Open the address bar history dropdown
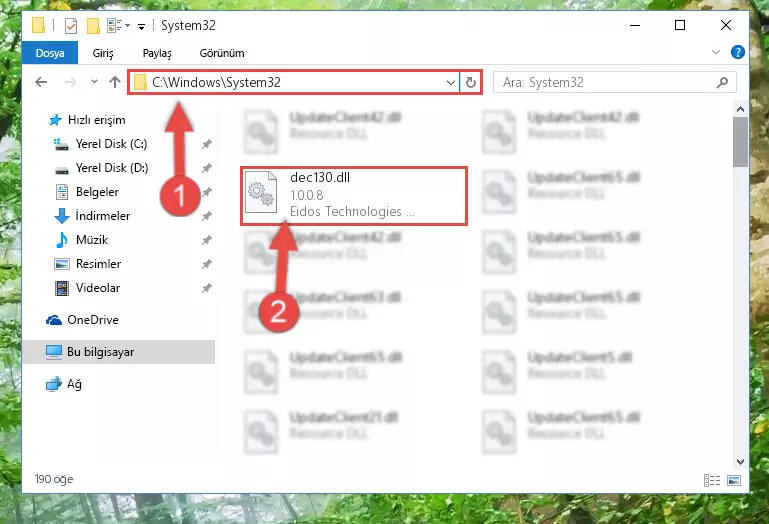Viewport: 769px width, 524px height. [451, 82]
